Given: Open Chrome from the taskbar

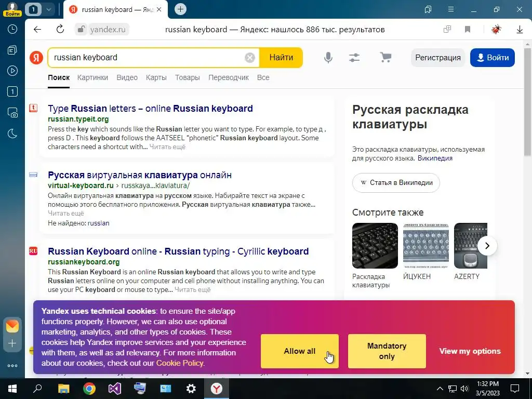Looking at the screenshot, I should (x=89, y=389).
